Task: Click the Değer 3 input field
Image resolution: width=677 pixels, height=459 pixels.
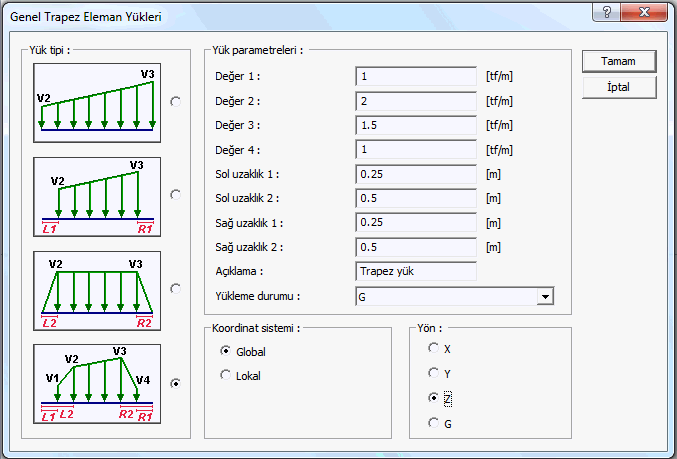Action: tap(416, 125)
